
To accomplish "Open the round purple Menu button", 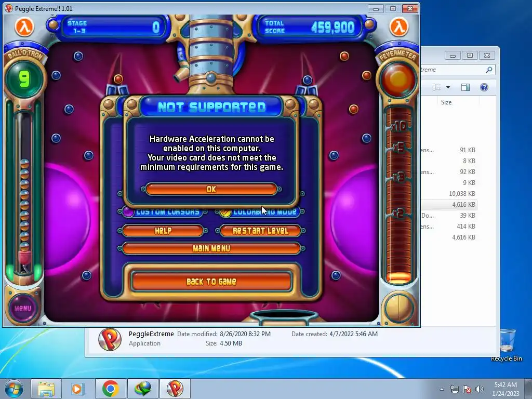I will point(23,308).
